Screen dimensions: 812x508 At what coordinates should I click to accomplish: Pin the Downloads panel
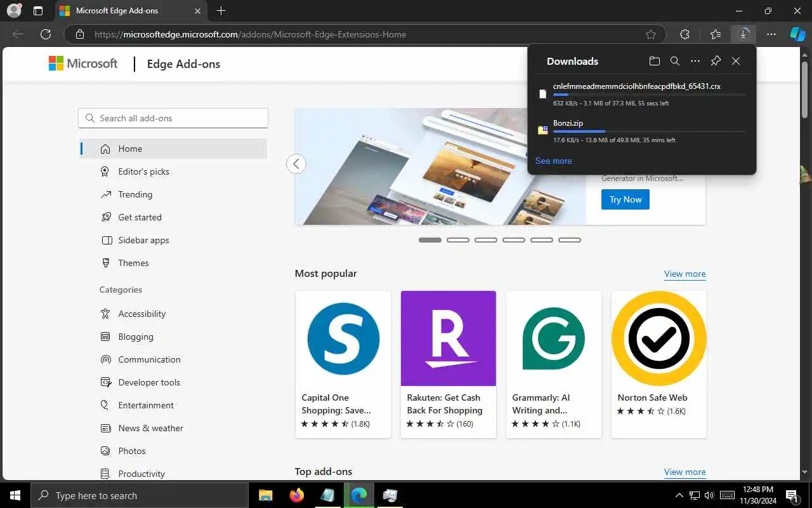pos(716,61)
